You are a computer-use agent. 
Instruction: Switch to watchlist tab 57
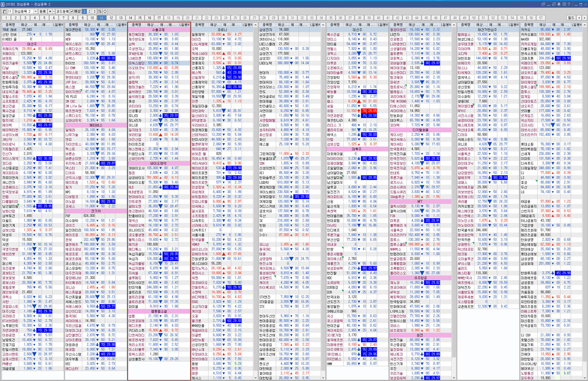pos(541,18)
